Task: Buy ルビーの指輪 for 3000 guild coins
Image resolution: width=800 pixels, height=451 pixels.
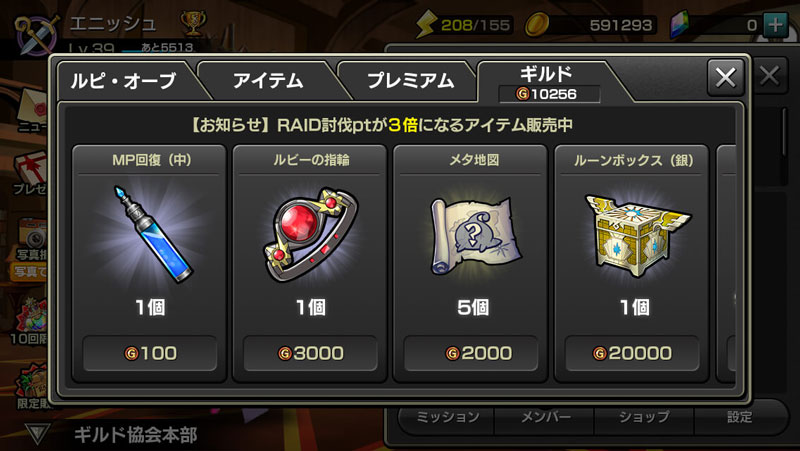Action: tap(310, 353)
